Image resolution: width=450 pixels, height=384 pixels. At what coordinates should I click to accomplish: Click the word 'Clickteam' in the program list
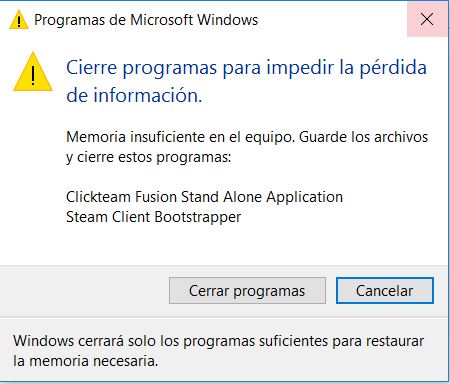98,197
